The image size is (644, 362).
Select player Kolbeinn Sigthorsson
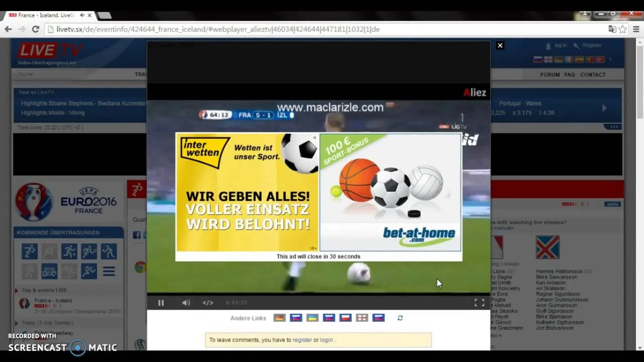[x=560, y=322]
